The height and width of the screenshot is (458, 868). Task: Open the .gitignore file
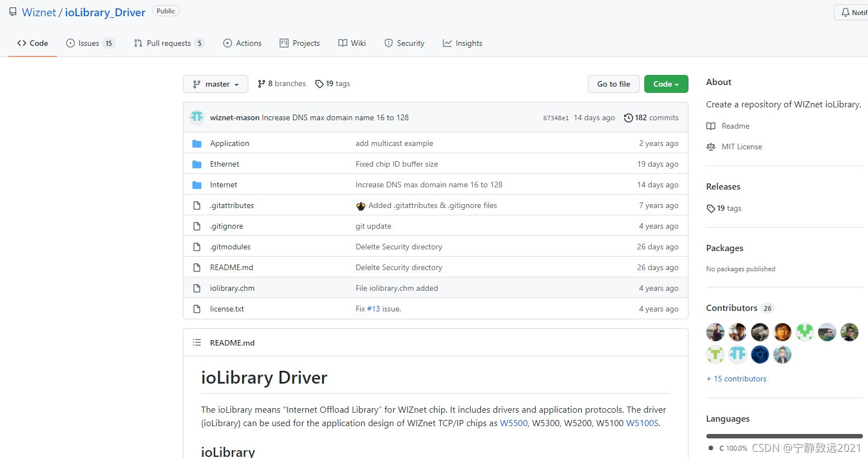tap(227, 226)
